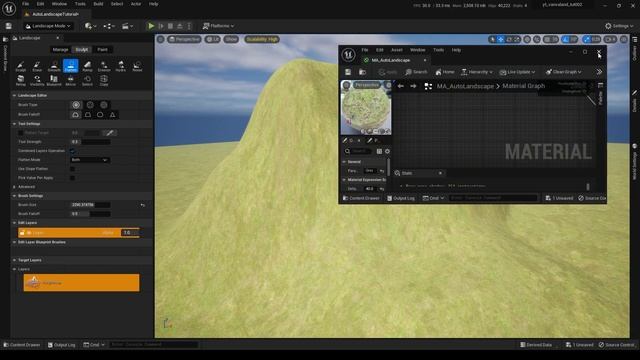
Task: Enable the Flatten Target checkbox
Action: 20,133
